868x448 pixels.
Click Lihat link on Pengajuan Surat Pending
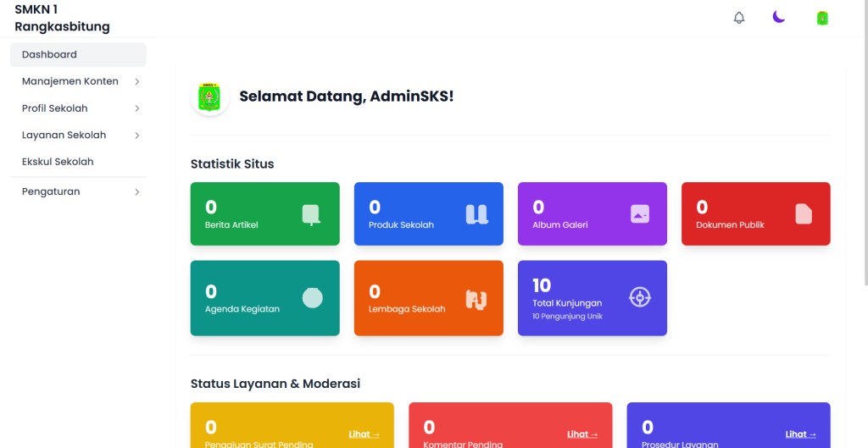364,434
